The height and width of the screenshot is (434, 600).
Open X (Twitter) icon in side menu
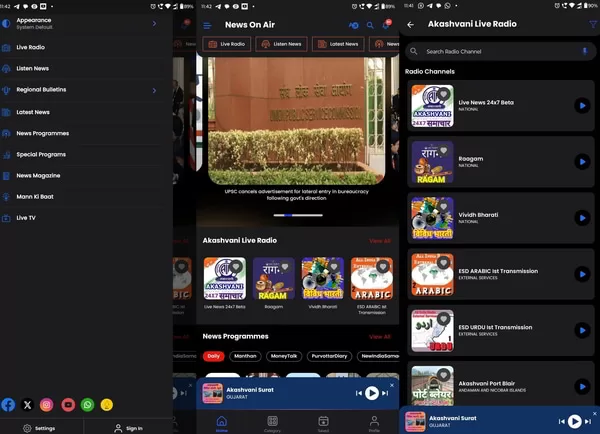coord(27,405)
